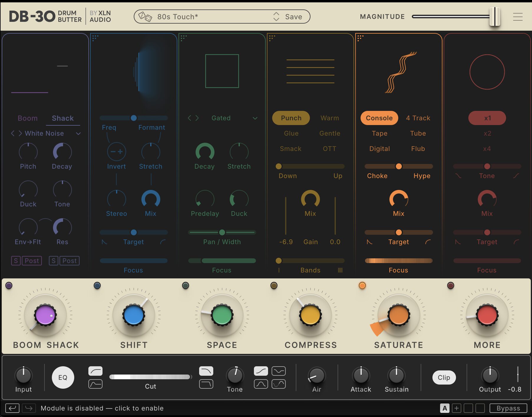Click the Invert plus-minus icon
The height and width of the screenshot is (417, 532).
(x=117, y=152)
